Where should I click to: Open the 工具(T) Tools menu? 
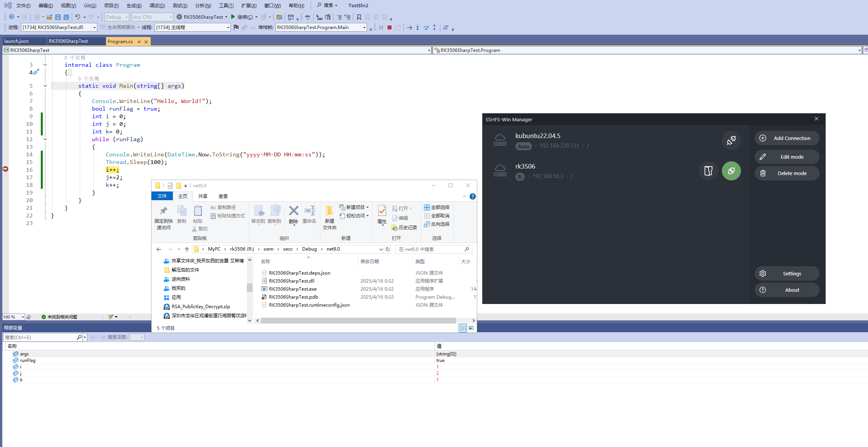coord(226,5)
